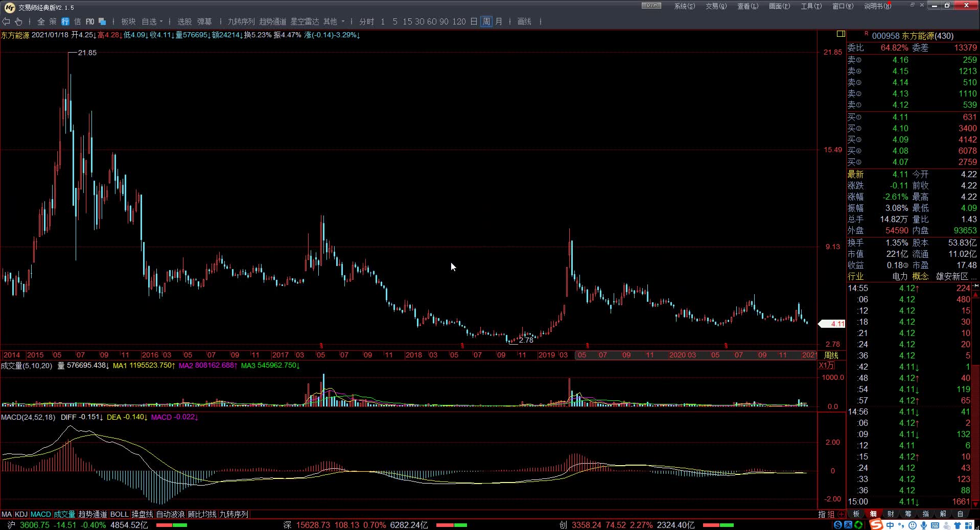The height and width of the screenshot is (530, 980).
Task: Open the 窗口(W) menu
Action: (x=843, y=6)
